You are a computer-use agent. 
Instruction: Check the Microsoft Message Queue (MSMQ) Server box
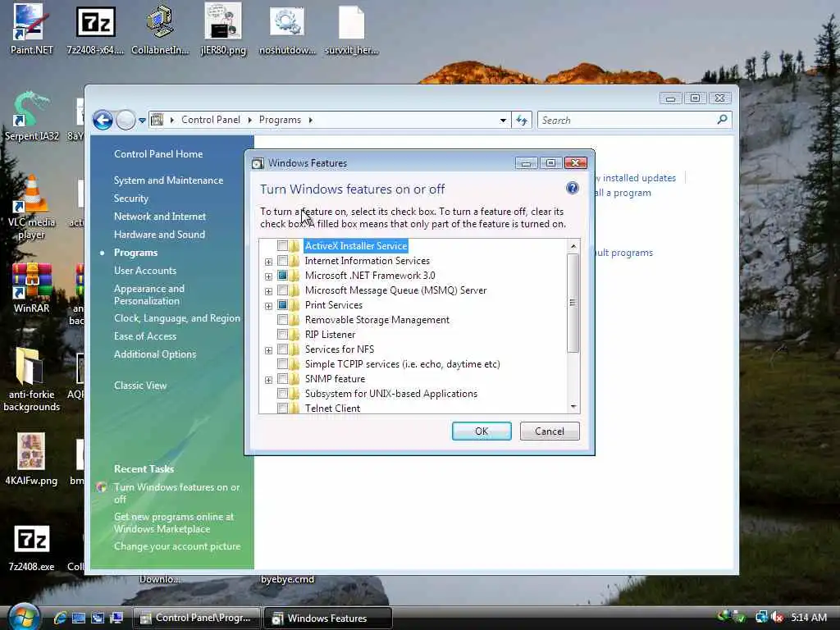282,290
